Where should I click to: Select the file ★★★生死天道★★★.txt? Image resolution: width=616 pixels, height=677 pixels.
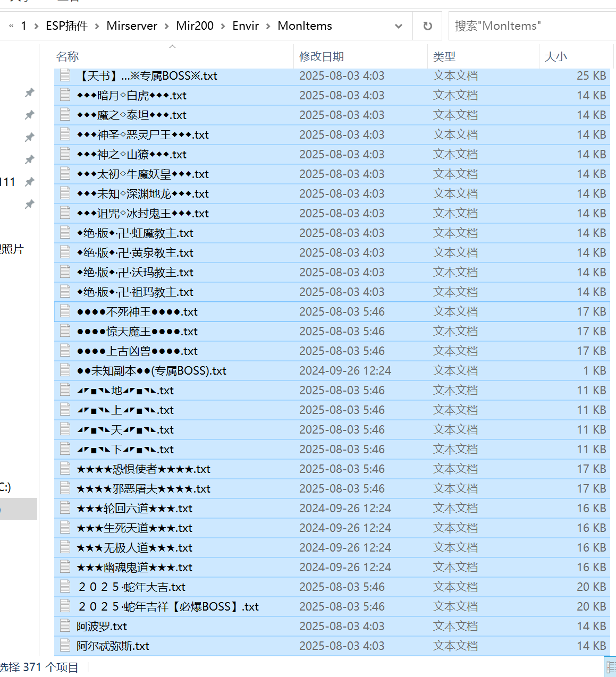click(x=332, y=528)
